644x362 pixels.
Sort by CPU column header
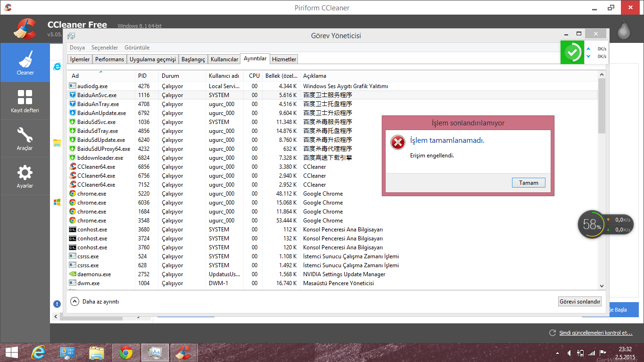[x=254, y=75]
